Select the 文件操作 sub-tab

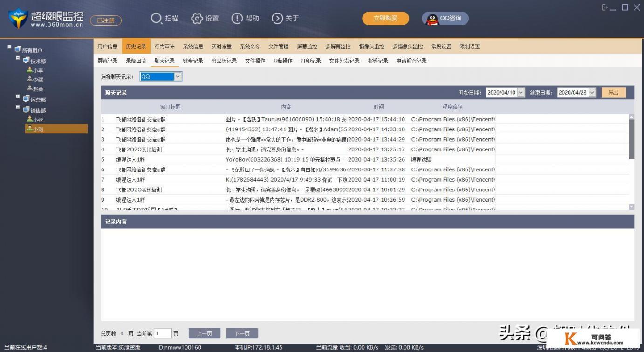(255, 61)
